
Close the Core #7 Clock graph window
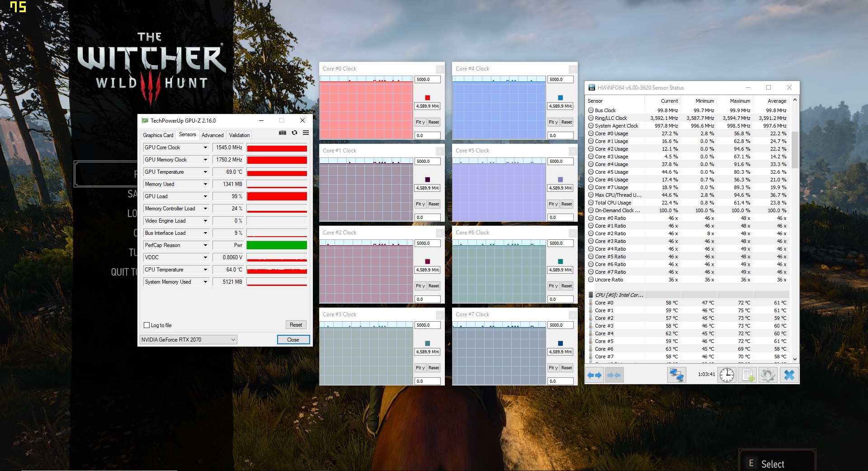pos(572,314)
